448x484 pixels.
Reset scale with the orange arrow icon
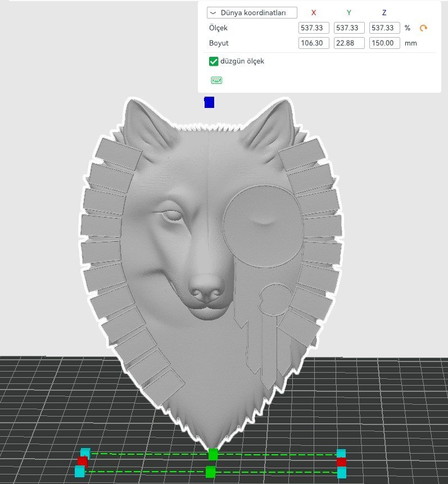423,28
